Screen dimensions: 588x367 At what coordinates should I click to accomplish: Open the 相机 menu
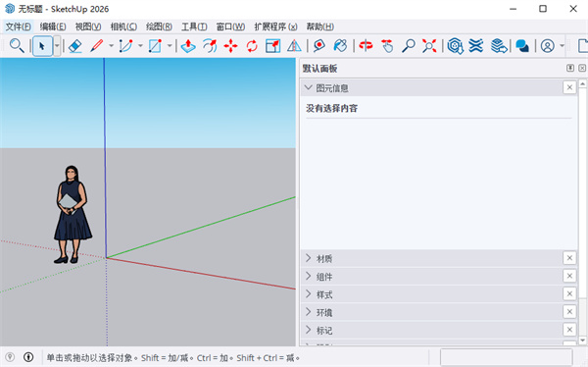click(x=123, y=26)
